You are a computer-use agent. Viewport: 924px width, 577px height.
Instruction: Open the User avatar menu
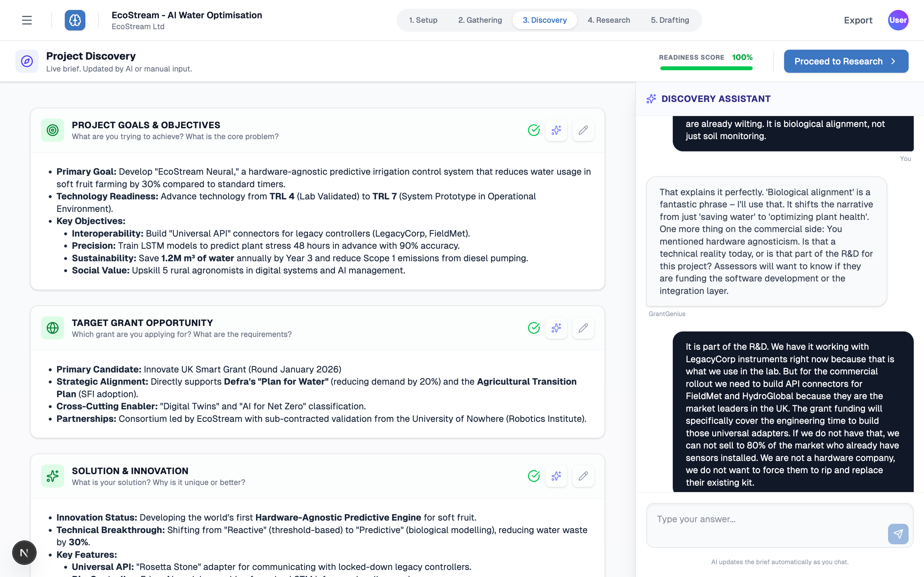[898, 20]
